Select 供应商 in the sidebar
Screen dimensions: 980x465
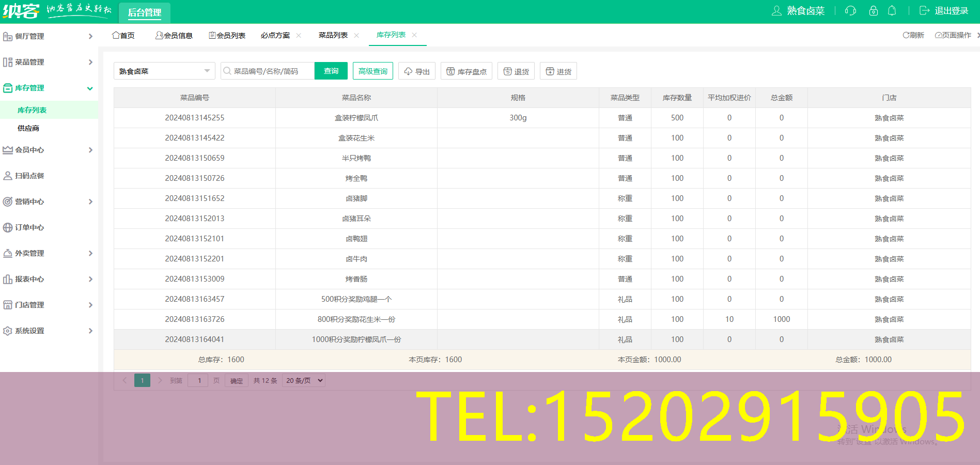tap(28, 128)
